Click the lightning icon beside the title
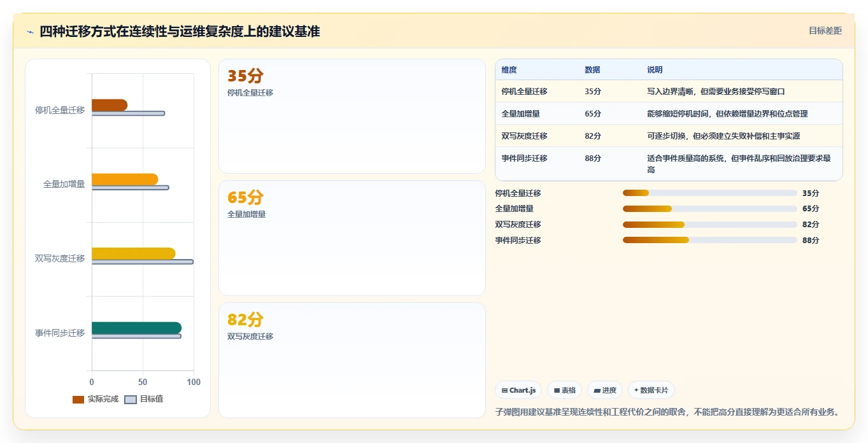The width and height of the screenshot is (868, 443). click(x=30, y=31)
